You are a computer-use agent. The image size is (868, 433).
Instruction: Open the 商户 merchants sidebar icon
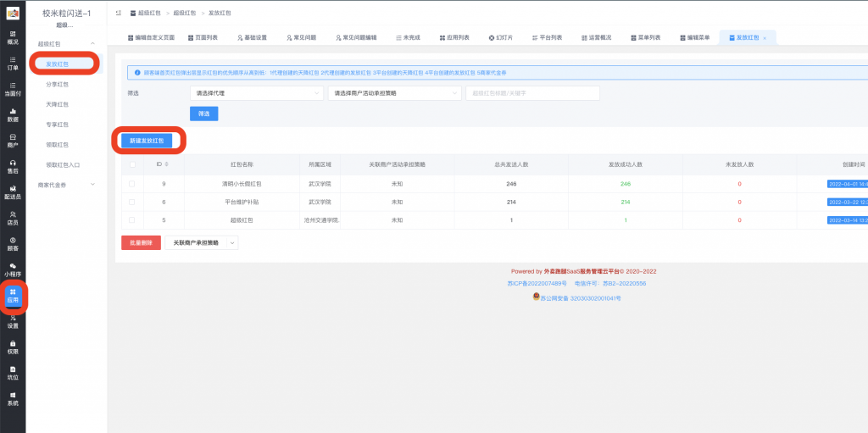pyautogui.click(x=12, y=142)
